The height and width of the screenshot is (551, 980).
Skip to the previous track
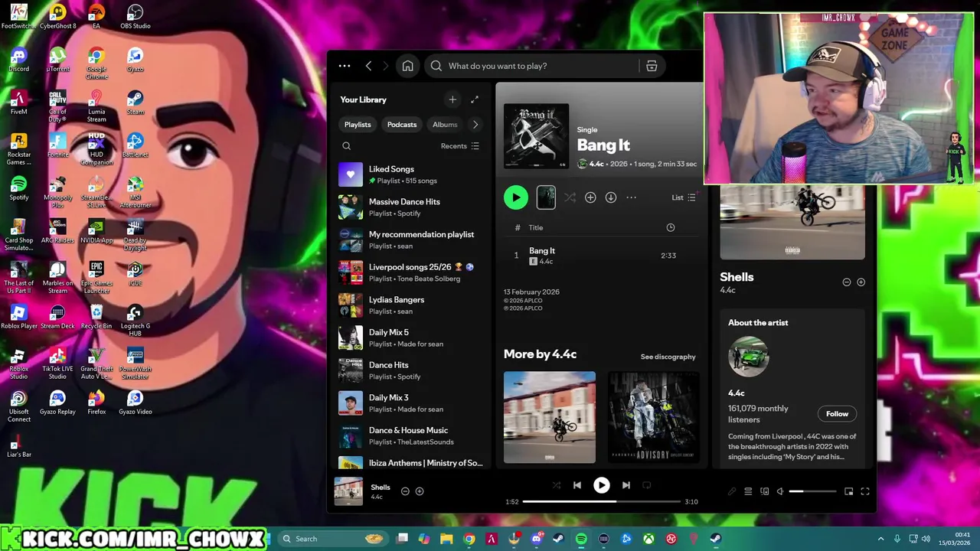click(x=577, y=485)
